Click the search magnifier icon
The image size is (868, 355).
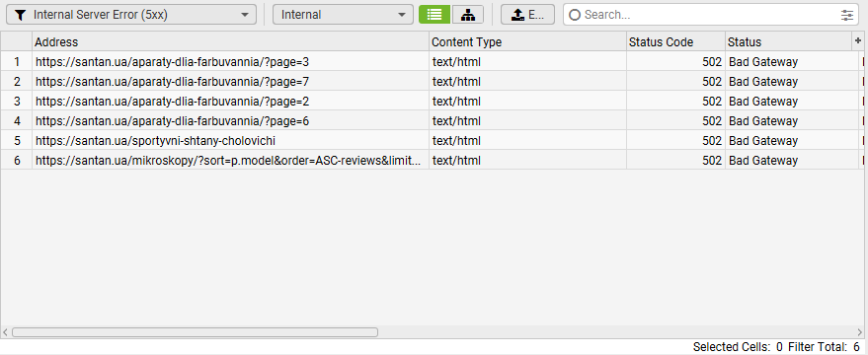point(575,15)
